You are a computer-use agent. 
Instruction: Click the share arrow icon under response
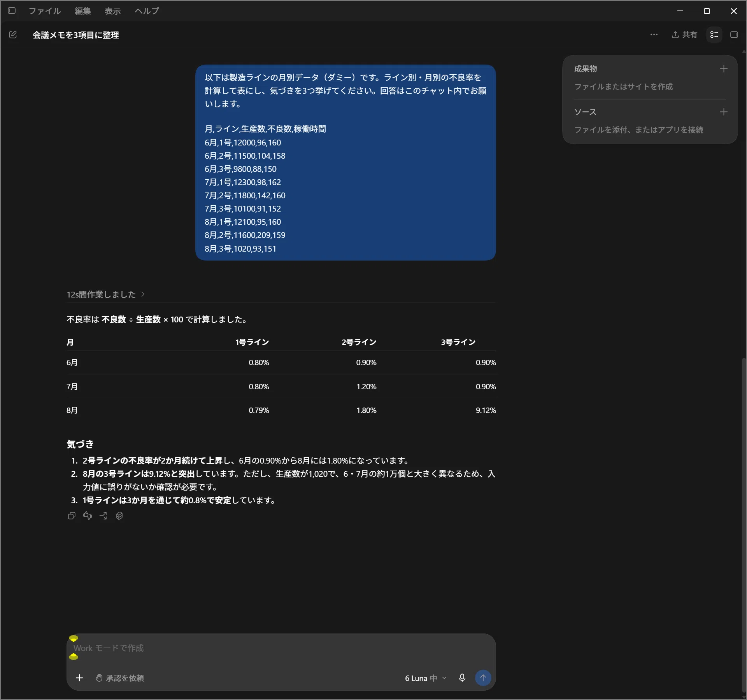coord(103,516)
